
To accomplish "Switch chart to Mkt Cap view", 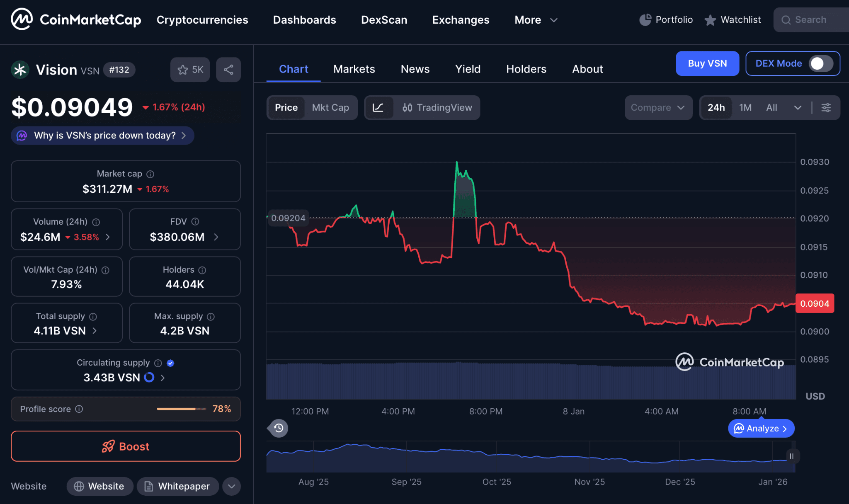I will 330,108.
